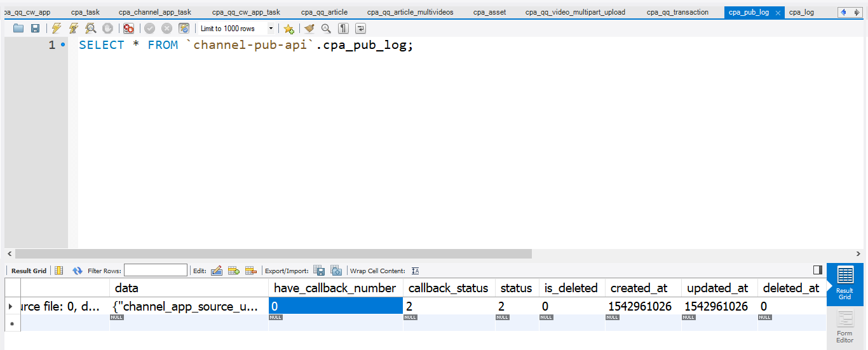Viewport: 868px width, 350px height.
Task: Toggle invisible characters display
Action: click(343, 29)
